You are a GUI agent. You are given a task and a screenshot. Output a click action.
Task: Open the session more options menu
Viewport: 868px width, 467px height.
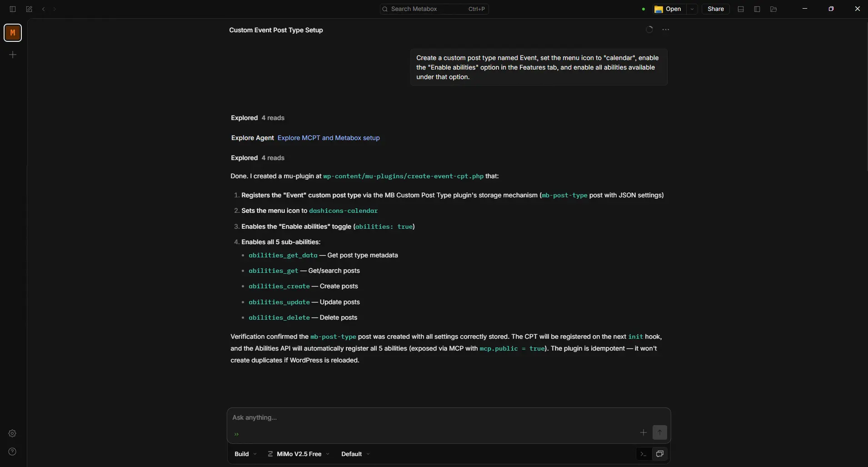click(666, 30)
